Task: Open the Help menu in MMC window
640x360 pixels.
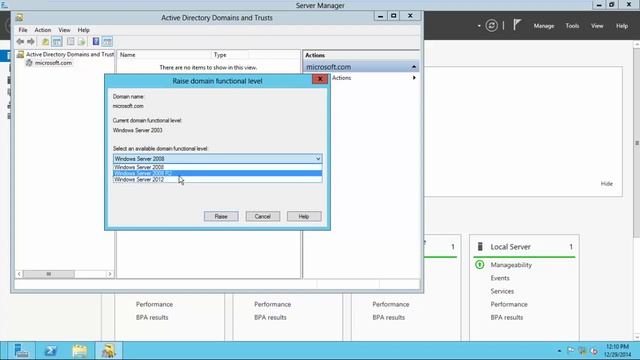Action: [83, 30]
